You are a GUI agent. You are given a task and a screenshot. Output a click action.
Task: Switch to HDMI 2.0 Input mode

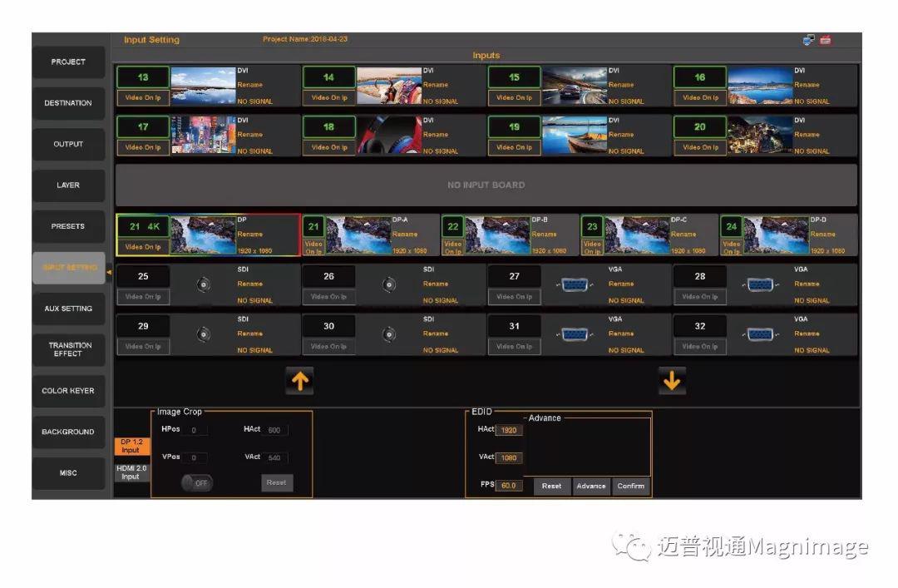(x=131, y=472)
